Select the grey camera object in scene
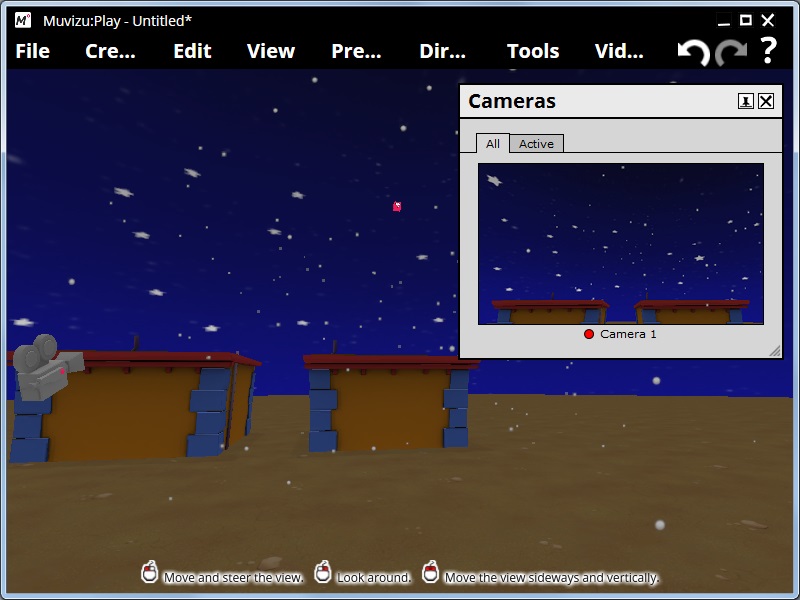This screenshot has width=800, height=600. [x=46, y=366]
